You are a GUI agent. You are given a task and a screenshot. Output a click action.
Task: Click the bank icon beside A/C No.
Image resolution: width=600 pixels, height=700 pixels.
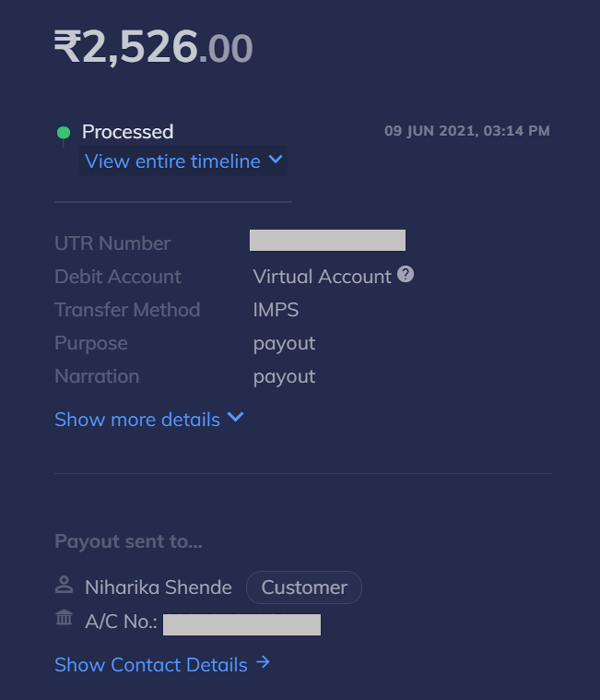64,620
